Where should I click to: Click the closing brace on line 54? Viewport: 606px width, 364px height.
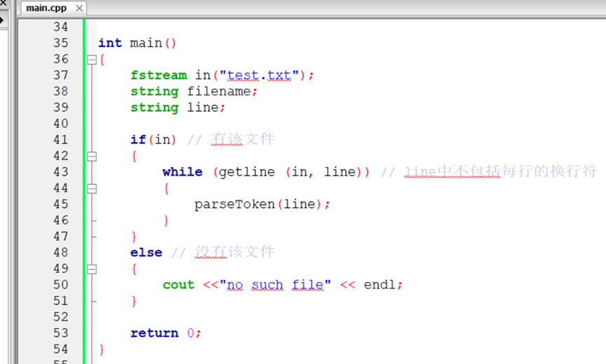coord(102,349)
